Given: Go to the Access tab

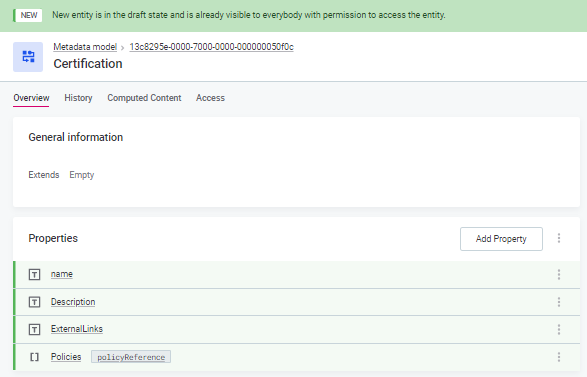Looking at the screenshot, I should 210,98.
